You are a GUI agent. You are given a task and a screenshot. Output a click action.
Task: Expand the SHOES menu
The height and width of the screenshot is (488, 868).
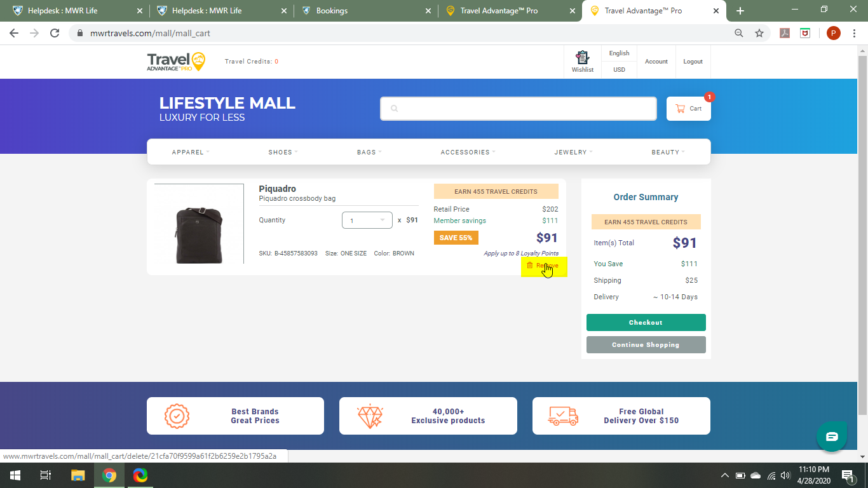[283, 152]
